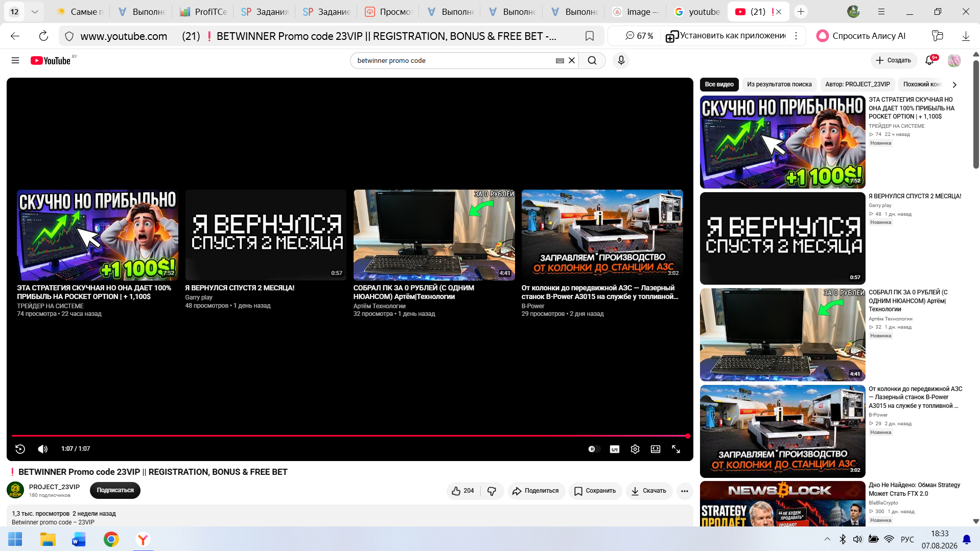Click the Создать create button
980x551 pixels.
point(894,60)
